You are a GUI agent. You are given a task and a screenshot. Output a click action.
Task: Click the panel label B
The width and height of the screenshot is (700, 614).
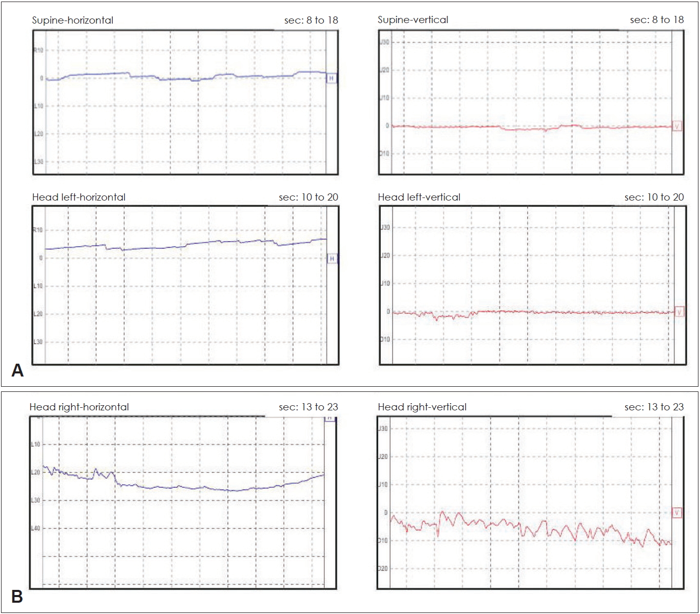point(17,597)
